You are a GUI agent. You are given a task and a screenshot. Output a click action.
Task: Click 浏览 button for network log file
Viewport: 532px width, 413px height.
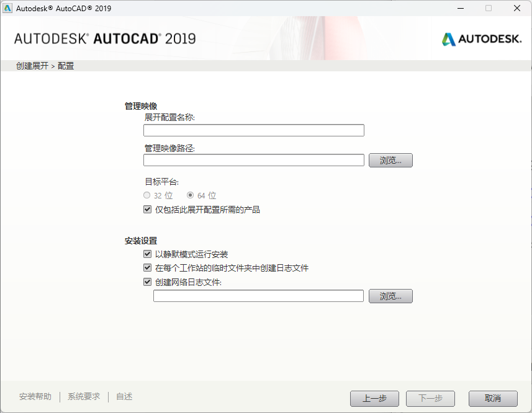point(390,296)
